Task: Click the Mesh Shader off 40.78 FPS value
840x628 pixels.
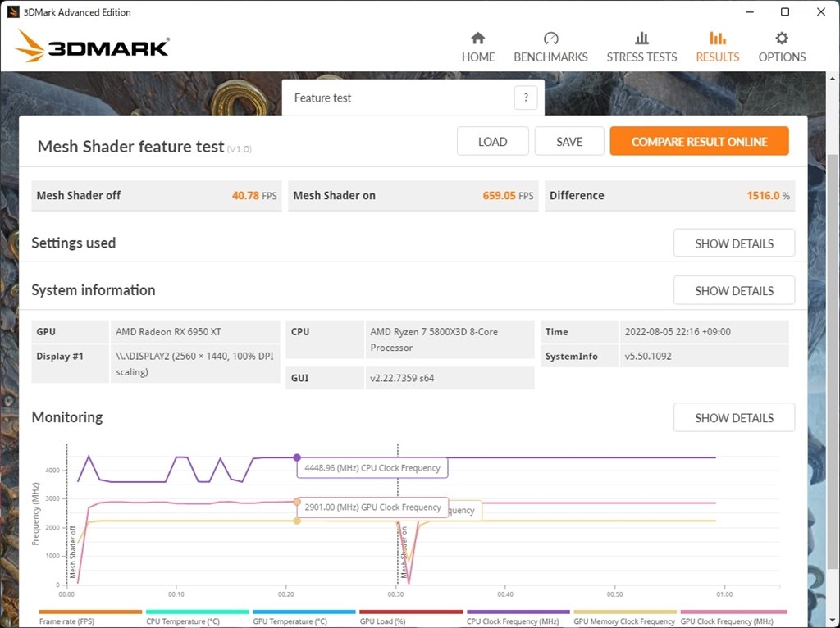Action: 254,195
